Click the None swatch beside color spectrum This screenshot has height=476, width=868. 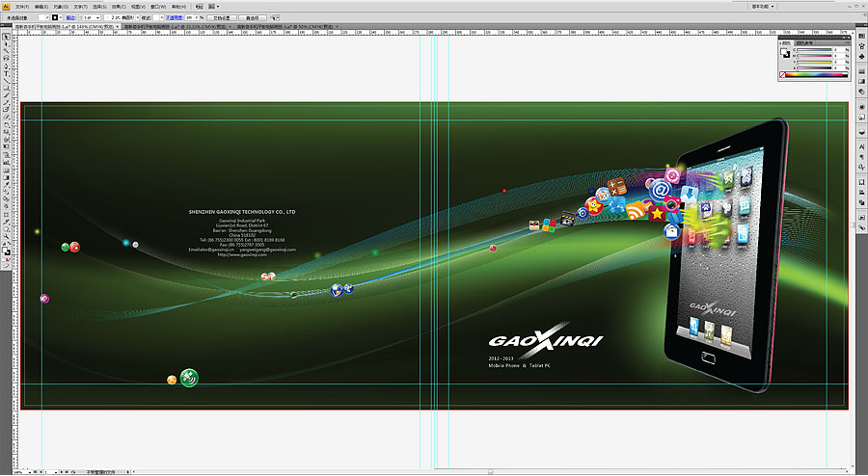click(782, 74)
